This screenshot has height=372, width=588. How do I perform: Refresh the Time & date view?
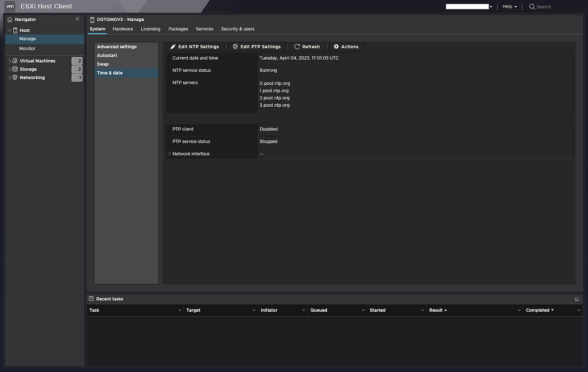307,46
